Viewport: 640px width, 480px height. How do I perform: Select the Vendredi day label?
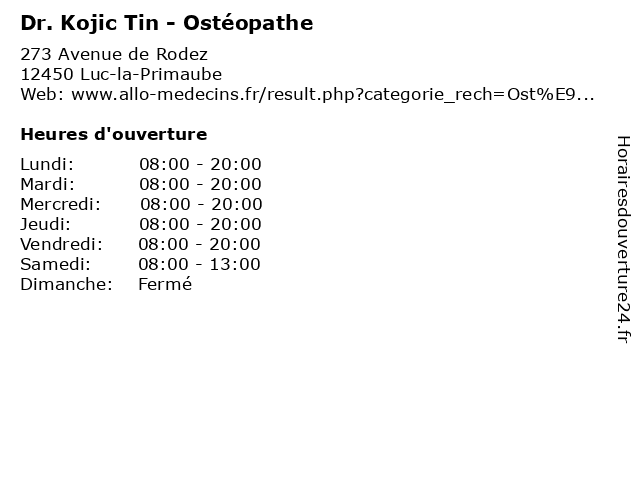point(62,244)
